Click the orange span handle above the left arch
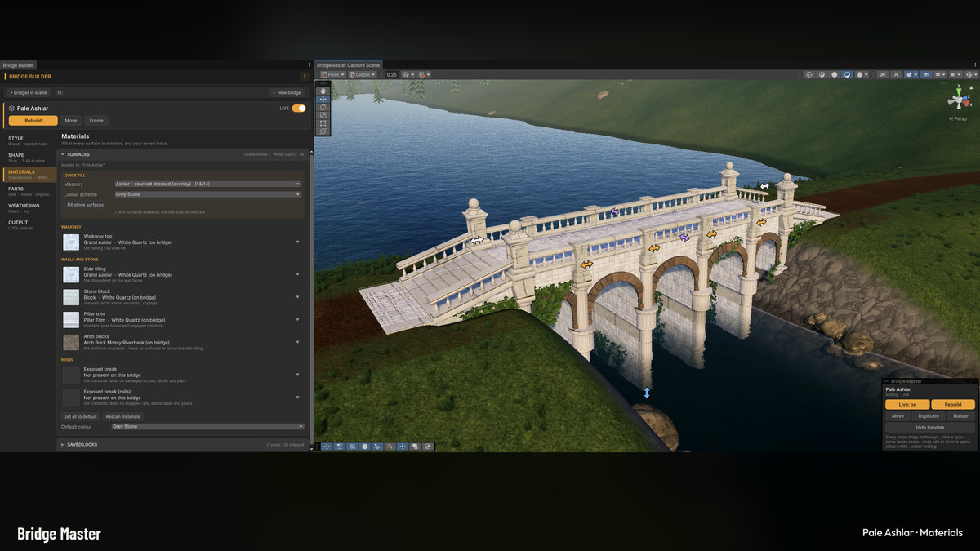Image resolution: width=980 pixels, height=551 pixels. pos(586,265)
